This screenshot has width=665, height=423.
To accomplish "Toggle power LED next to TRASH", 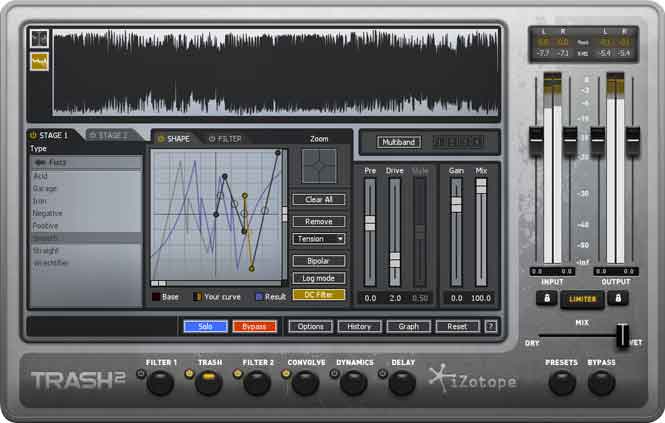I will pos(189,374).
